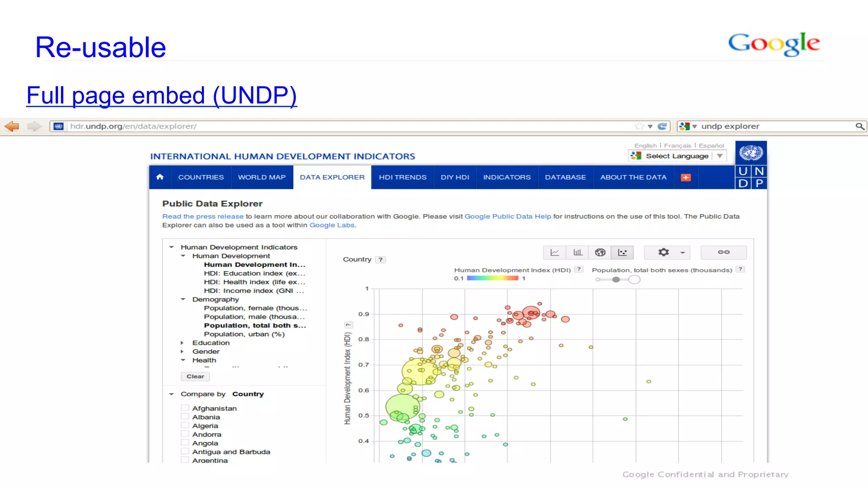Adjust the population bubble size slider
This screenshot has width=868, height=488.
coord(616,280)
